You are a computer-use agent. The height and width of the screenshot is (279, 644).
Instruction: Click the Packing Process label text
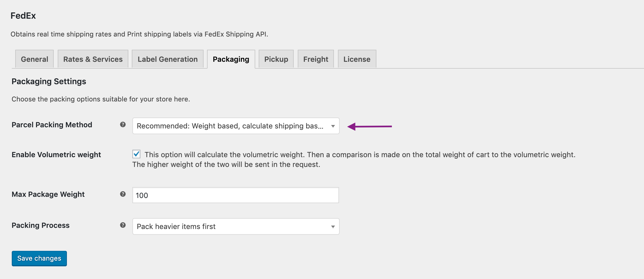(x=40, y=225)
